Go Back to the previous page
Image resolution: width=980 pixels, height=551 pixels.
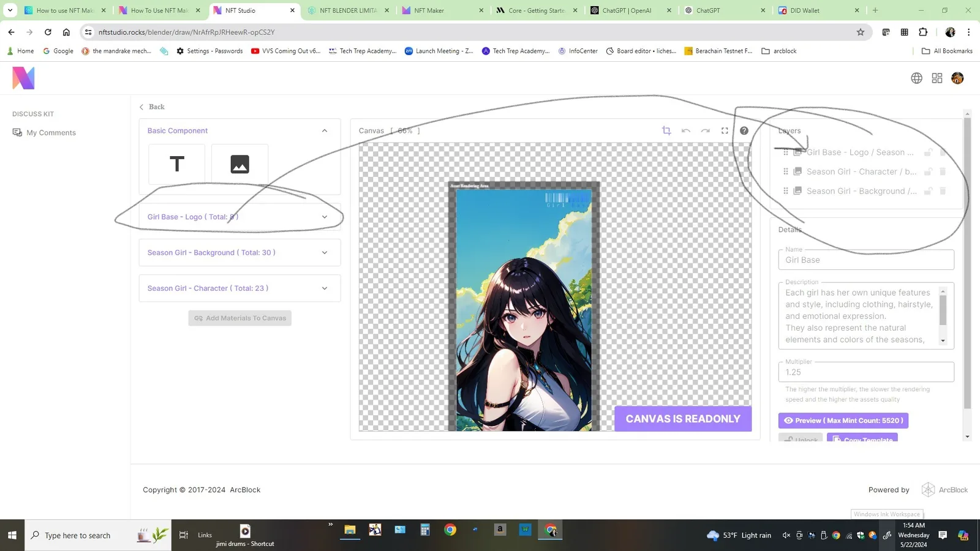pyautogui.click(x=152, y=107)
